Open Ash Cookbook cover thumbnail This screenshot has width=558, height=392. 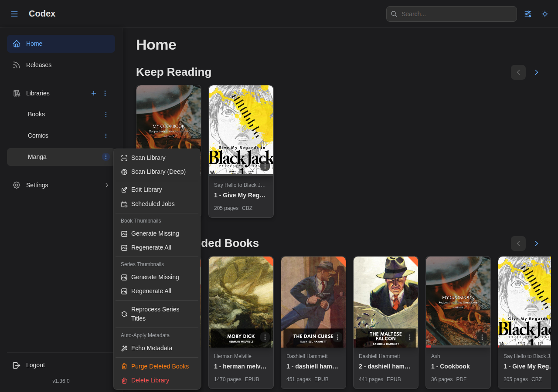tap(458, 302)
